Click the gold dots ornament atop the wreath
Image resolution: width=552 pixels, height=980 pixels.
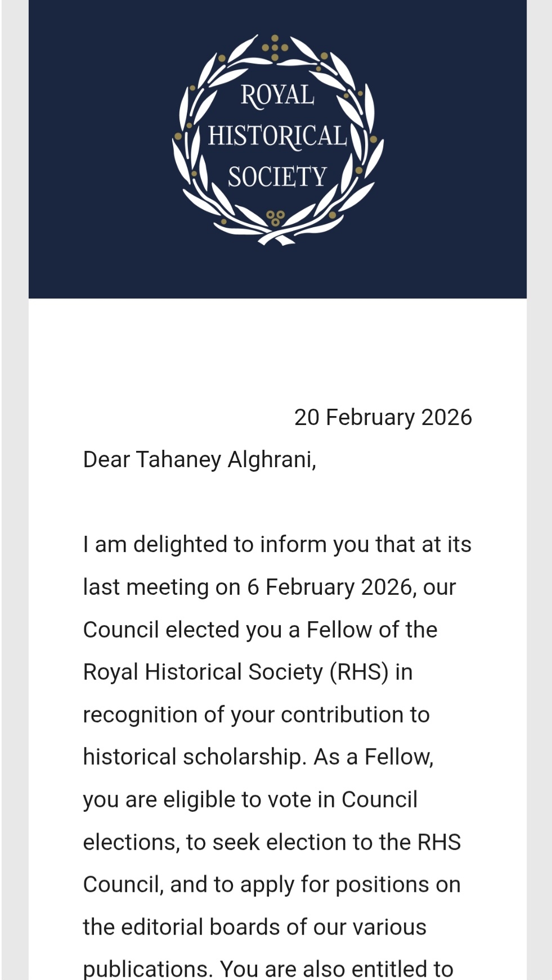click(x=275, y=47)
